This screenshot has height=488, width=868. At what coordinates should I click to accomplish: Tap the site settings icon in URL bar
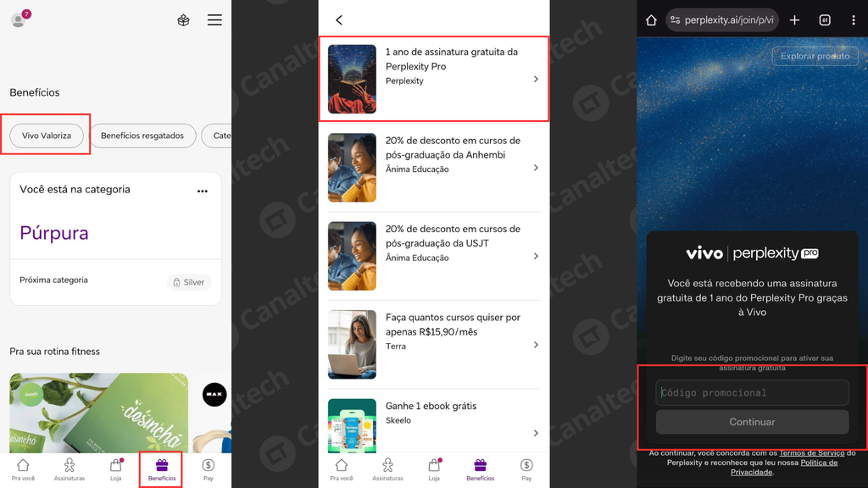click(x=675, y=20)
